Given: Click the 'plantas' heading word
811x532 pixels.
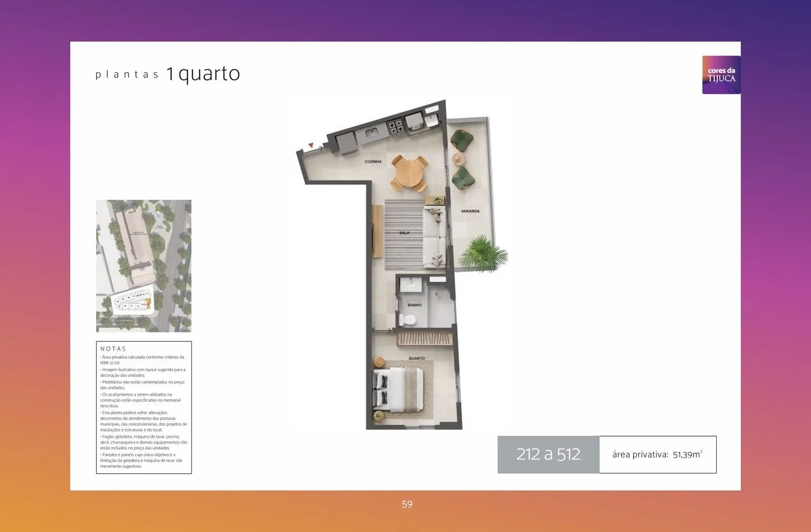Looking at the screenshot, I should [x=127, y=74].
